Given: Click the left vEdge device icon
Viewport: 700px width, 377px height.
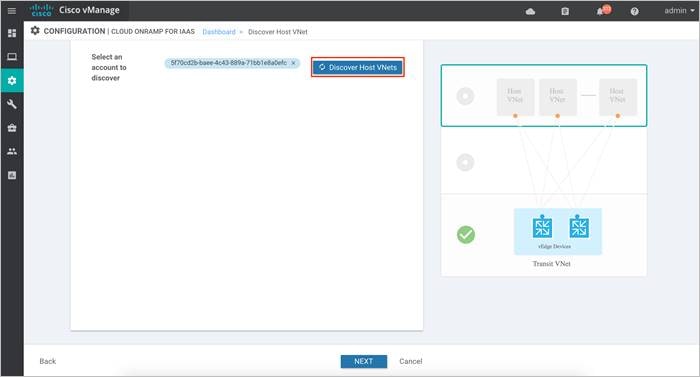Looking at the screenshot, I should tap(542, 227).
